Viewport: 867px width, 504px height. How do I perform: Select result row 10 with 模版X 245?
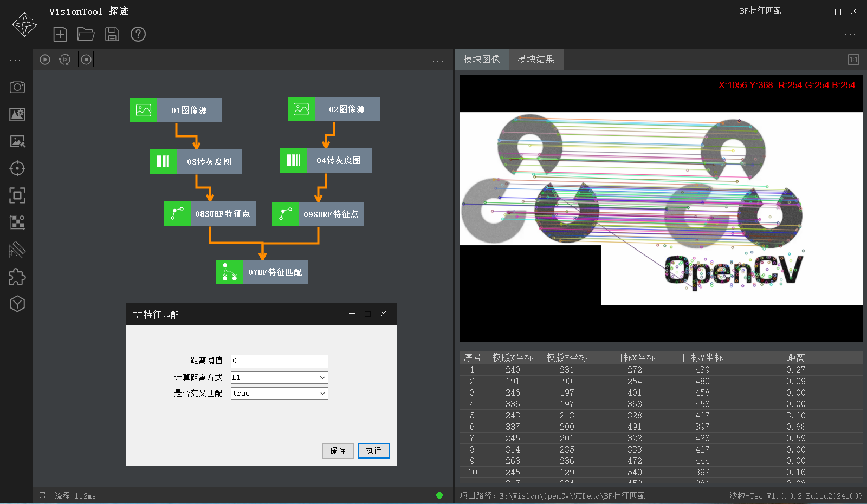[661, 472]
